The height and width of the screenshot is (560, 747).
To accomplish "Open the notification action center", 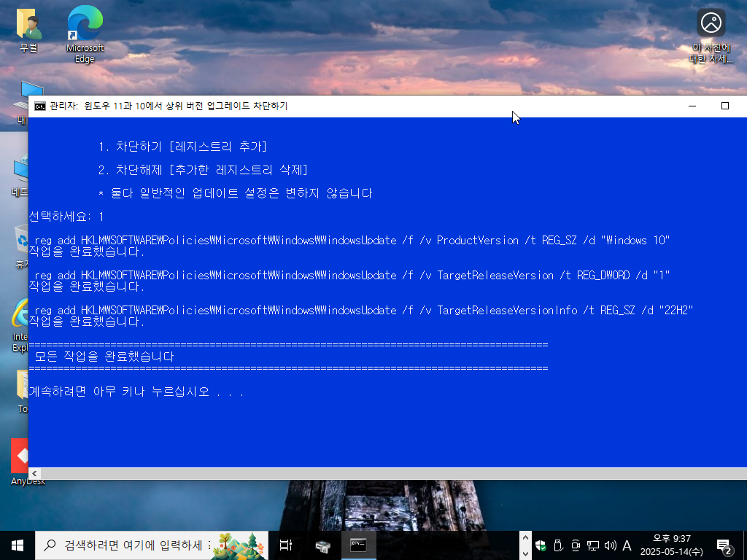I will tap(724, 546).
